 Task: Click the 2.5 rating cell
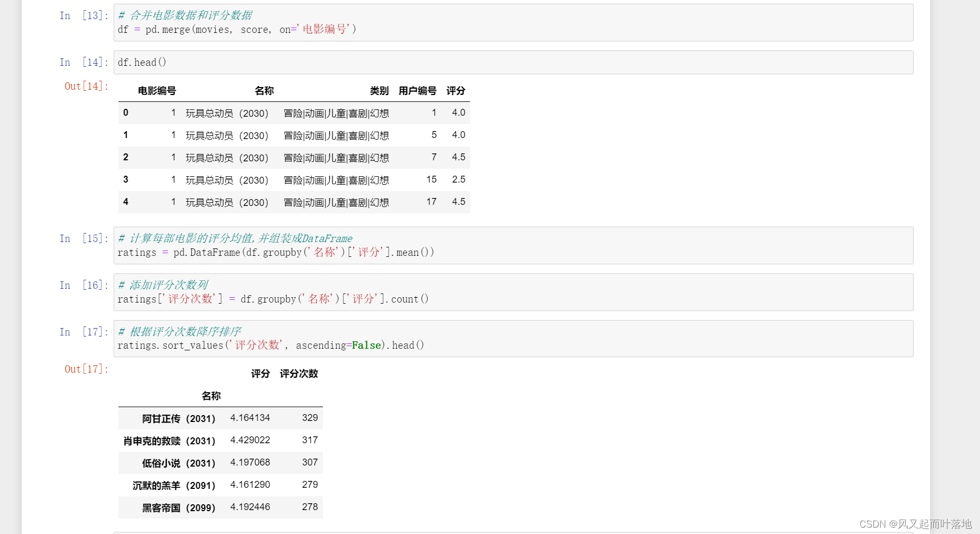pyautogui.click(x=458, y=179)
